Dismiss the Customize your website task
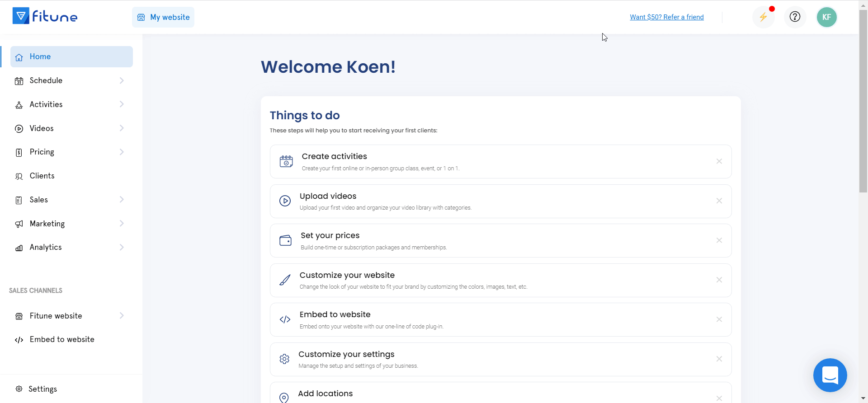 719,280
